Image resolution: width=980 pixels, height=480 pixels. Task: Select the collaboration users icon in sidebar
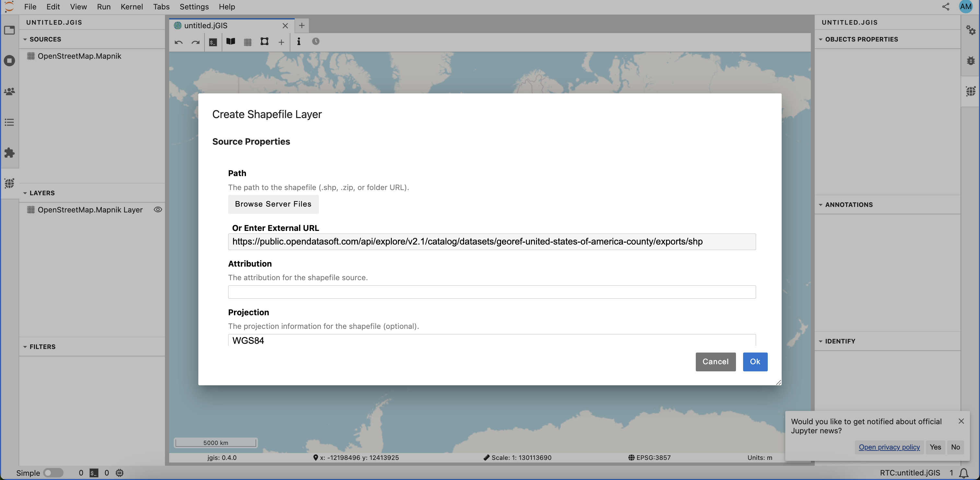point(9,91)
